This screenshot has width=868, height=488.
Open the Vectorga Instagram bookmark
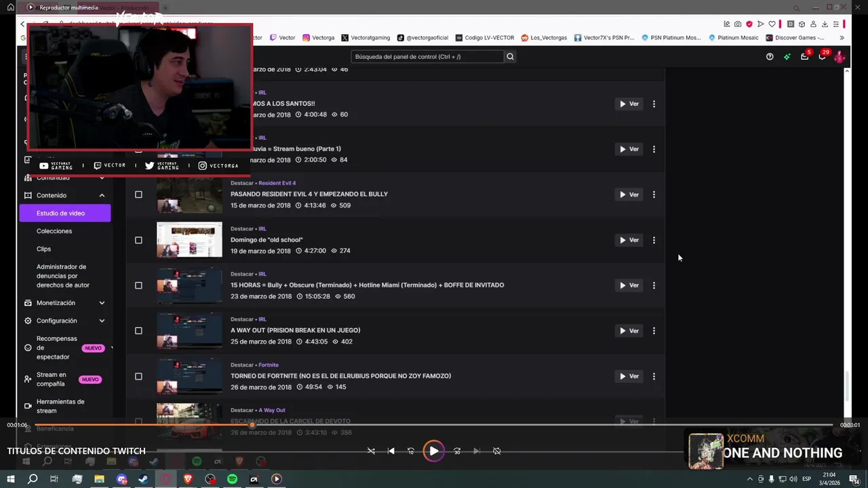point(318,38)
